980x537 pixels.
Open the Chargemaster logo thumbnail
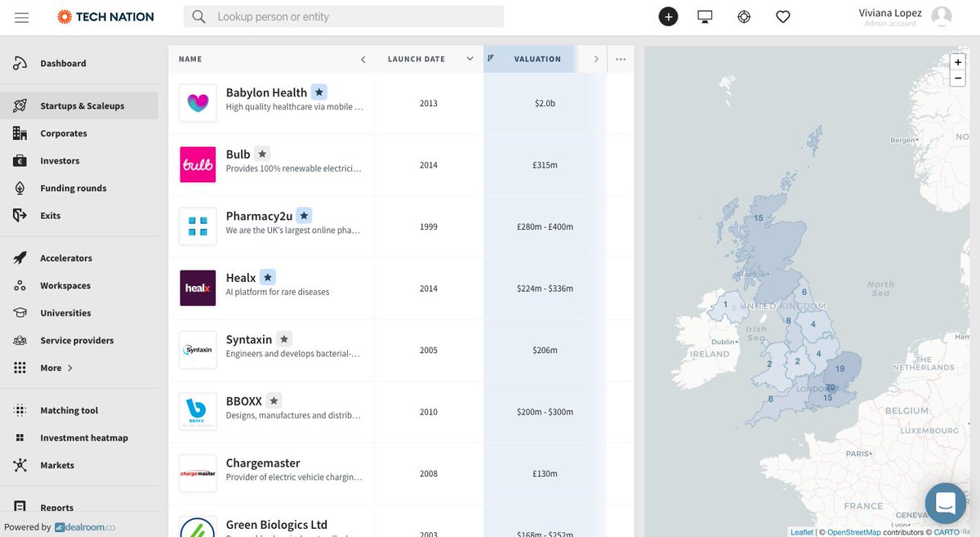tap(198, 473)
